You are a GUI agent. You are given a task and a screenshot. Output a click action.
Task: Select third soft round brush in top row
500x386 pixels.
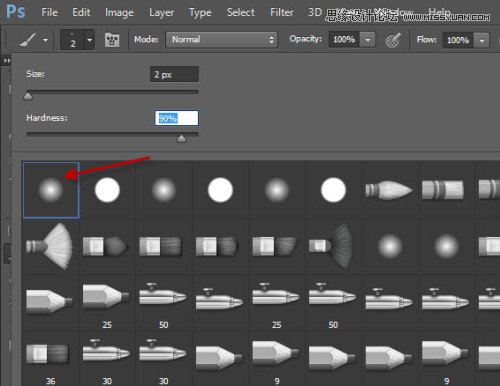point(277,190)
